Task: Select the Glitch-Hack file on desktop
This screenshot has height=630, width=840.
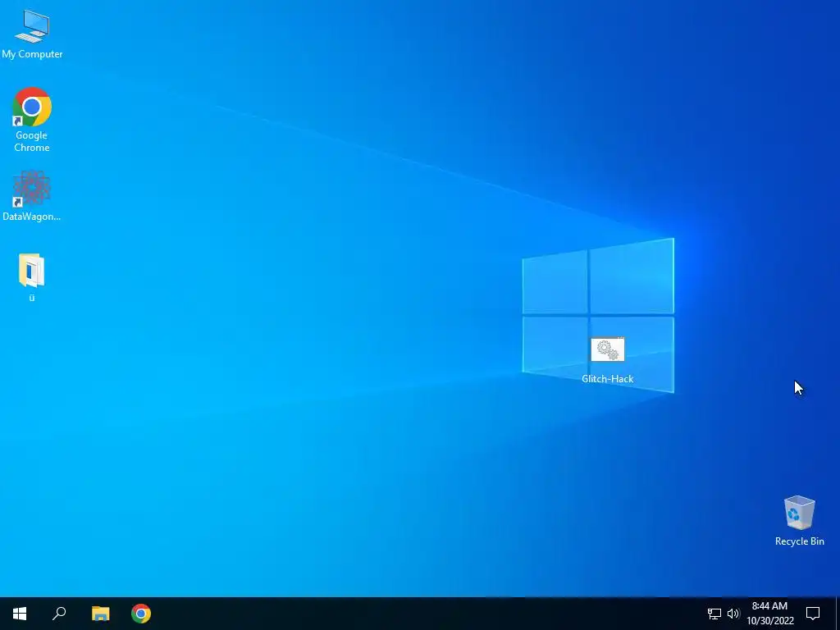Action: coord(608,360)
